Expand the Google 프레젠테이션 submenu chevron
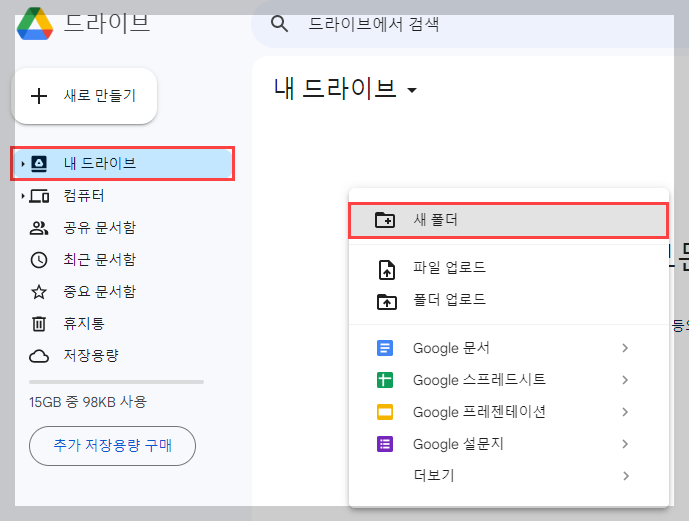The width and height of the screenshot is (689, 521). 625,412
